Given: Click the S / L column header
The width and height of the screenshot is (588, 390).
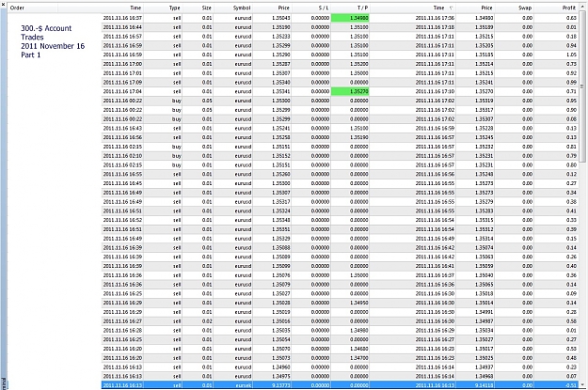Looking at the screenshot, I should (x=324, y=8).
